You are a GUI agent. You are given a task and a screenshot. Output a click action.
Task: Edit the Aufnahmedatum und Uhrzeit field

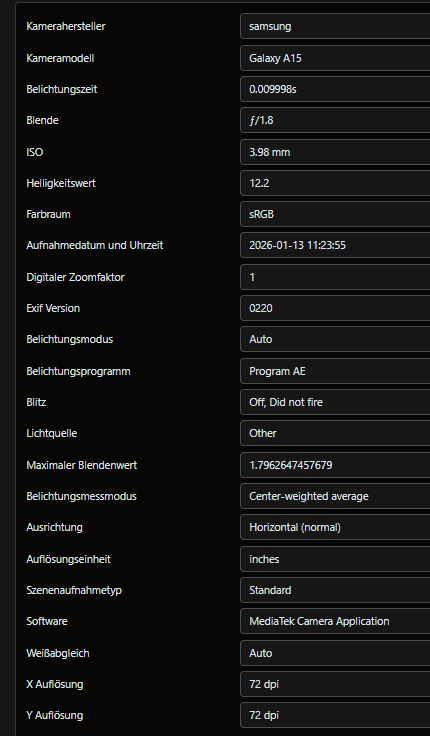click(335, 245)
